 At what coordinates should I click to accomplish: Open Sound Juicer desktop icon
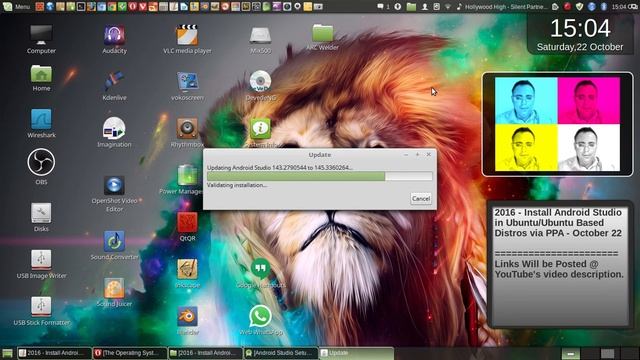[x=114, y=292]
